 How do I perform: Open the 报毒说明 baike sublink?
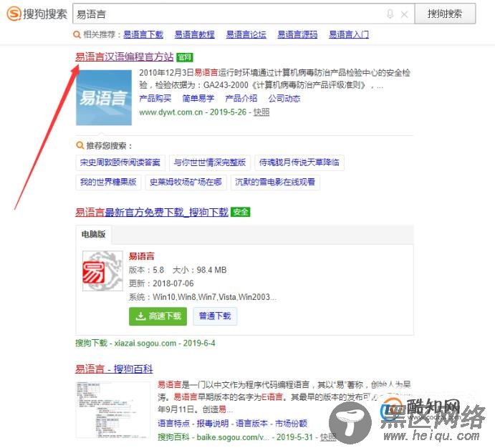213,424
